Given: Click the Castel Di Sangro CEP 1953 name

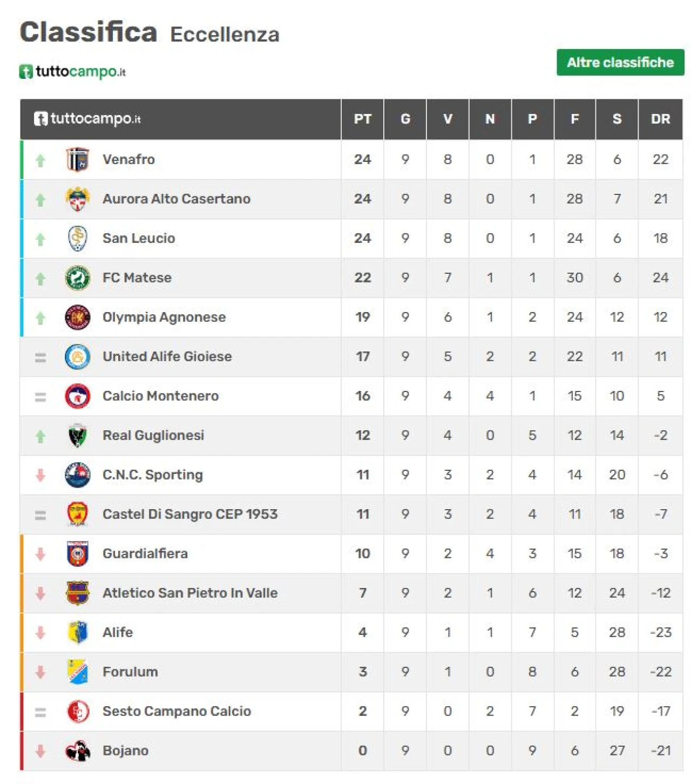Looking at the screenshot, I should point(189,515).
